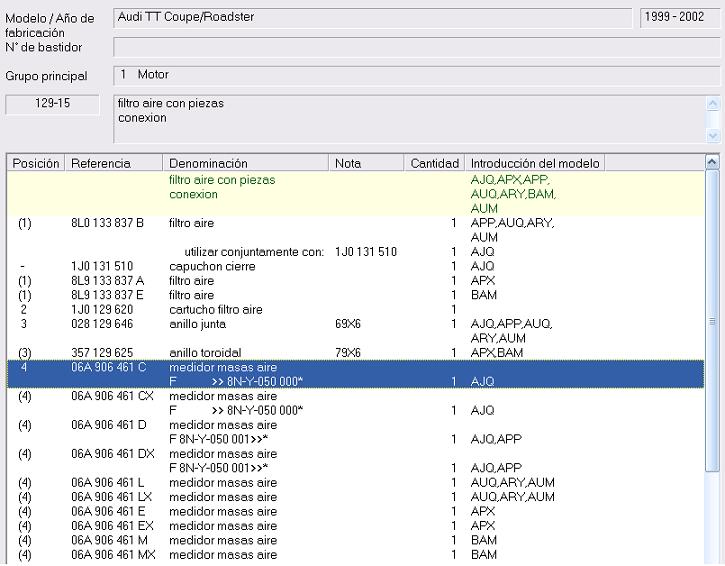This screenshot has width=725, height=566.
Task: Click the 129-15 subgroup field
Action: point(52,104)
